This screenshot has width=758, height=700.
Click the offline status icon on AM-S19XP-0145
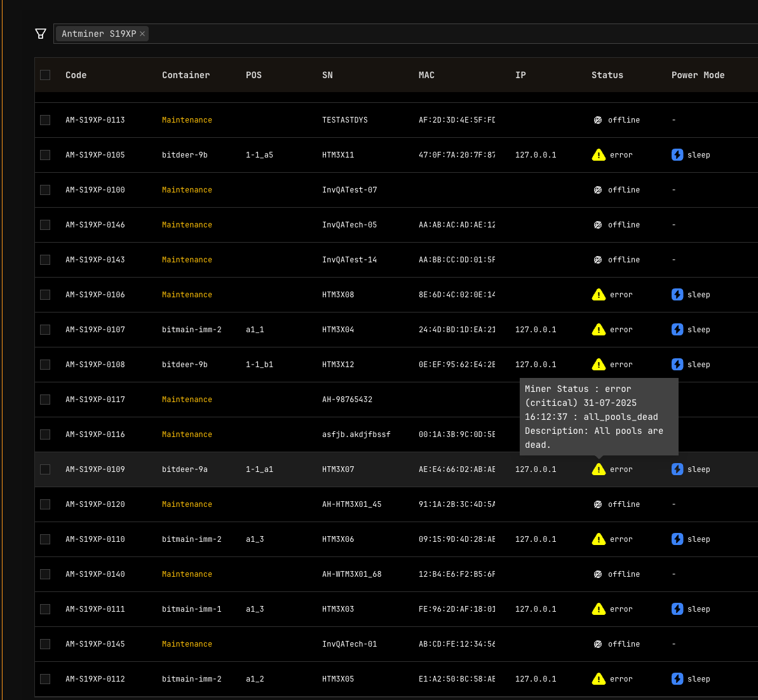click(x=598, y=643)
